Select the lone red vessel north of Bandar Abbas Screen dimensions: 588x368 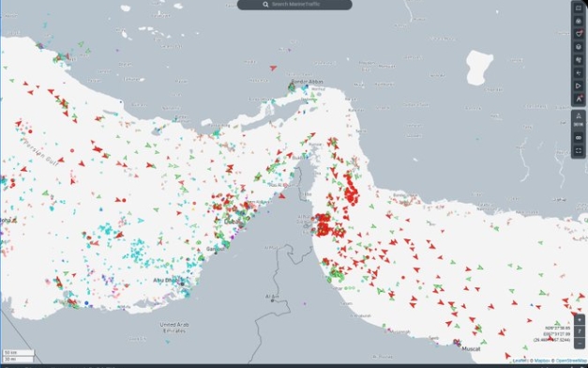point(273,68)
